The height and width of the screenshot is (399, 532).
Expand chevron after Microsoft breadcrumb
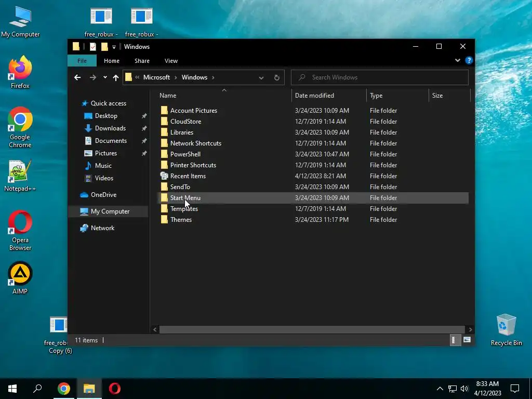[x=176, y=78]
